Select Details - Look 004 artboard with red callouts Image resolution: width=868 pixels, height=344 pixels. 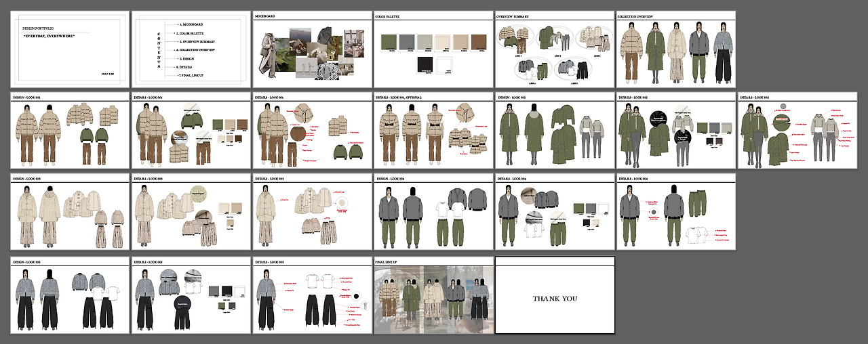click(x=675, y=212)
